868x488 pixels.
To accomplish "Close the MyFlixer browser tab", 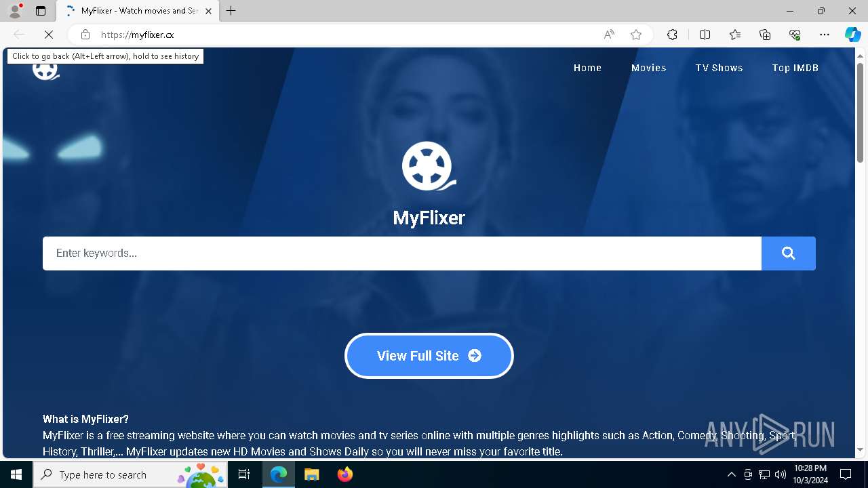I will tap(208, 11).
